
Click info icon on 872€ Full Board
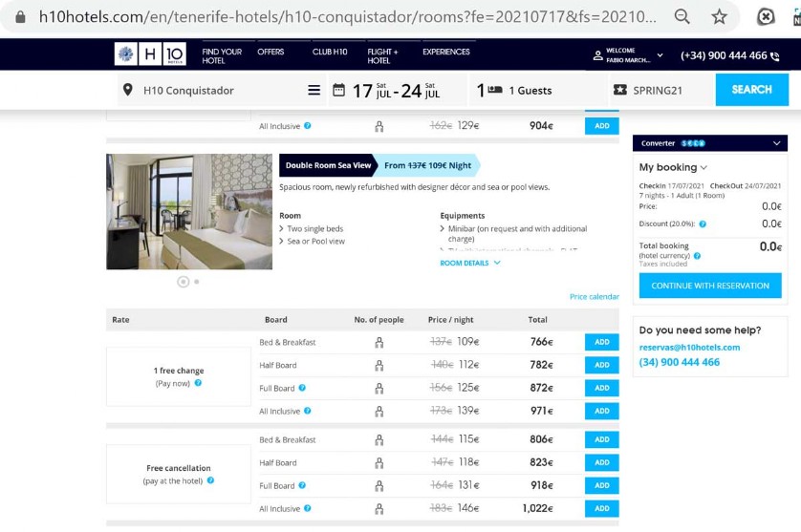click(x=302, y=388)
